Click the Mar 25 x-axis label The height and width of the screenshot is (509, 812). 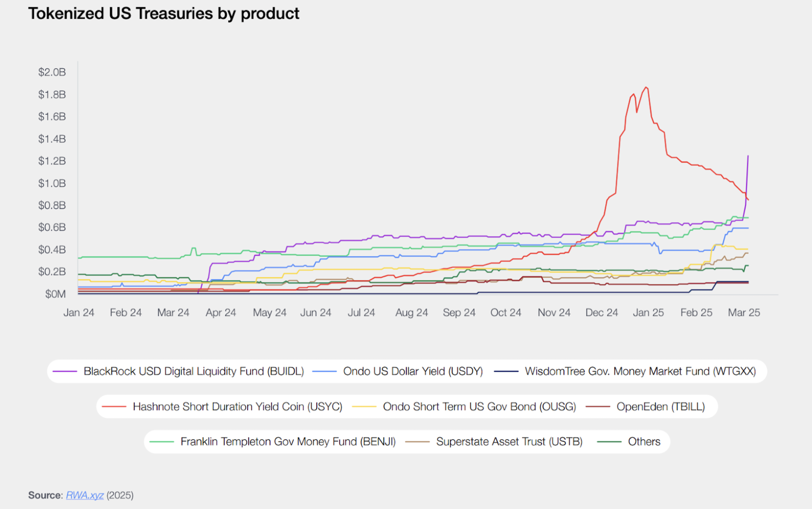tap(744, 313)
